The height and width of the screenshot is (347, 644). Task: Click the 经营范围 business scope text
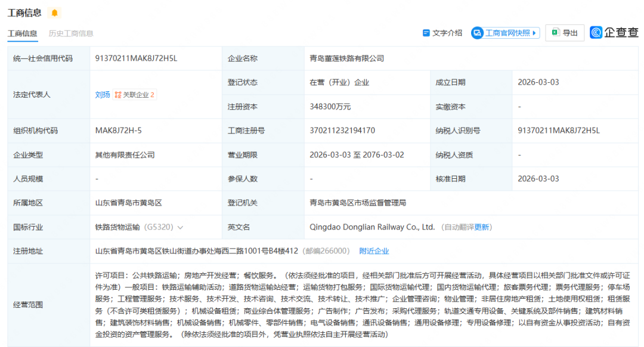point(363,305)
